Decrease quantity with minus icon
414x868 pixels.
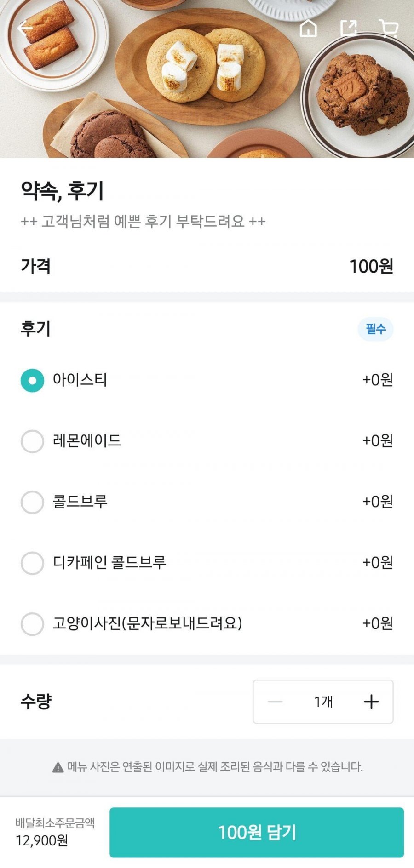pos(275,702)
